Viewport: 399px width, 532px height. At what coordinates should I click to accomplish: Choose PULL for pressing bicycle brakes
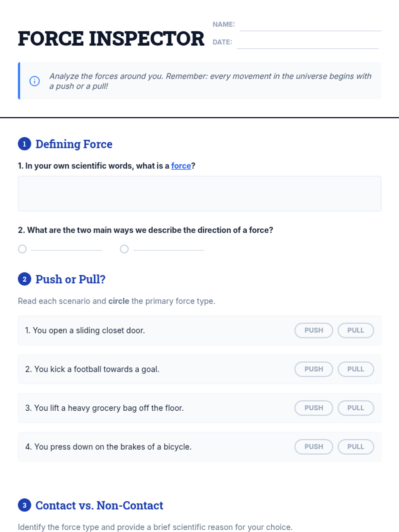coord(356,447)
